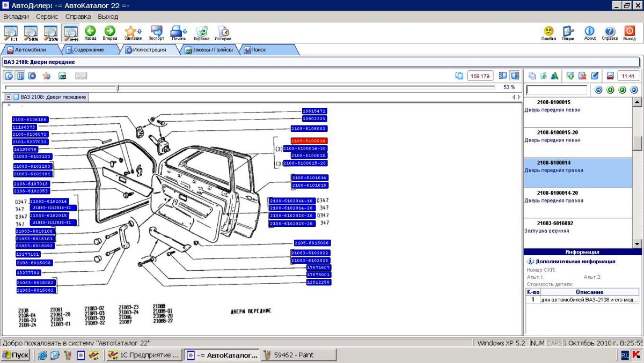
Task: Open the История history icon
Action: click(223, 33)
